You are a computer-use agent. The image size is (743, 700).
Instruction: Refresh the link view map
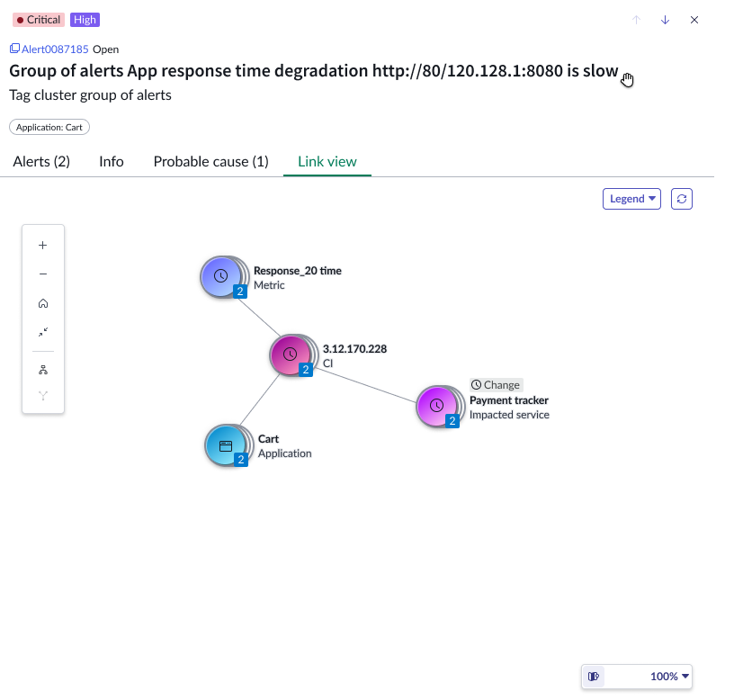(682, 199)
